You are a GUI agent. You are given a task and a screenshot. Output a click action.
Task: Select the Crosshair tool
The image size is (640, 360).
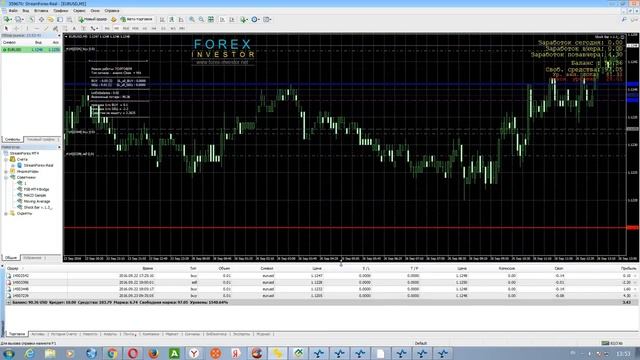[16, 28]
